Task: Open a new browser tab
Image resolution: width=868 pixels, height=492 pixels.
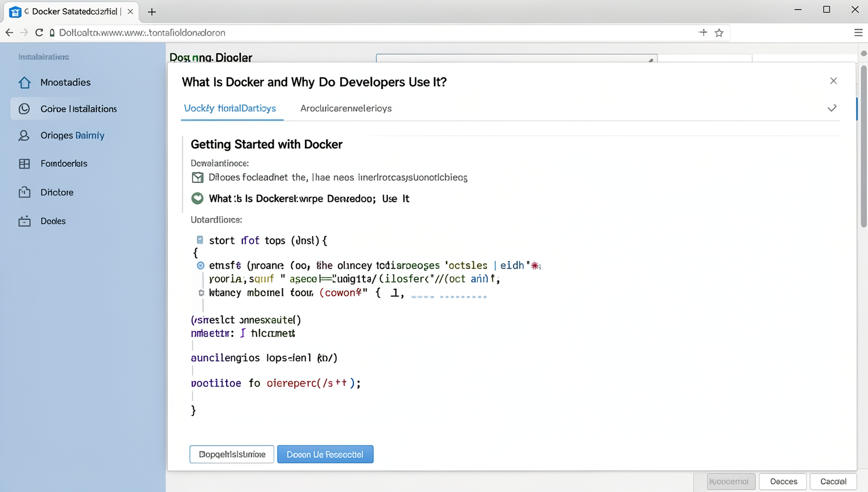Action: tap(152, 11)
